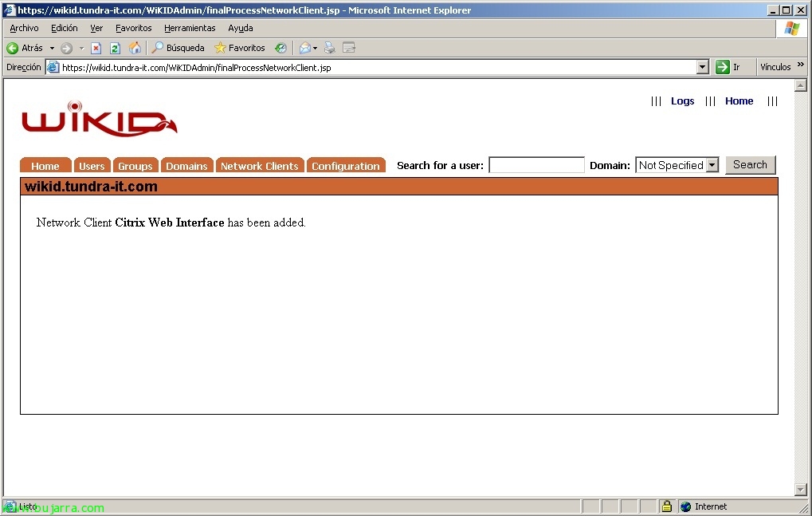The height and width of the screenshot is (516, 812).
Task: Minimize the Internet Explorer window
Action: click(x=773, y=10)
